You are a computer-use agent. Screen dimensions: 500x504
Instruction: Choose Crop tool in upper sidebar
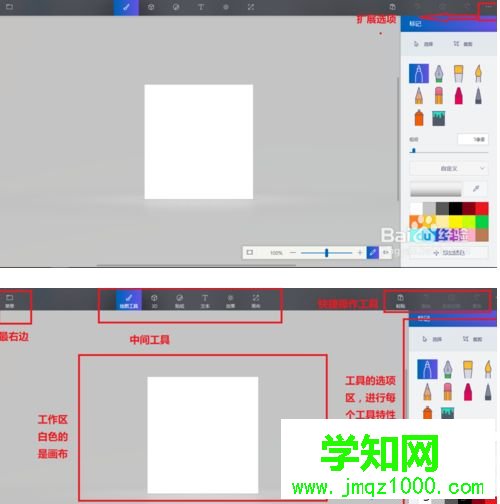pyautogui.click(x=463, y=44)
